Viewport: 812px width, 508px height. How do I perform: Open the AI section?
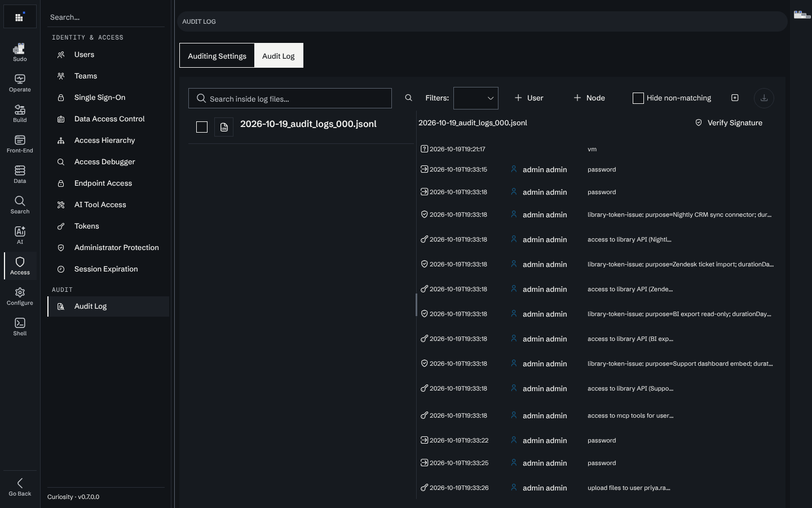click(x=20, y=235)
